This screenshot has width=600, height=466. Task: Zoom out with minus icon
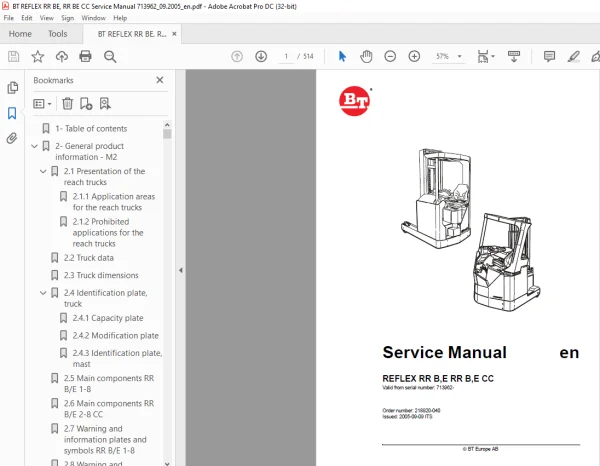[x=390, y=57]
